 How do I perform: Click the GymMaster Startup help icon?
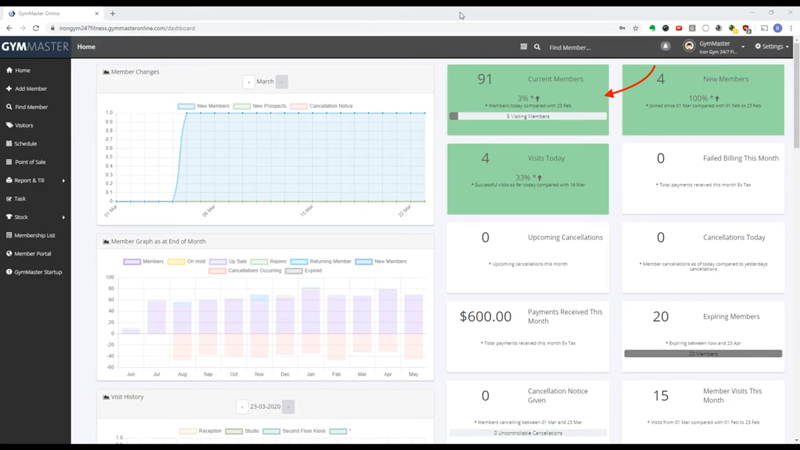click(9, 272)
